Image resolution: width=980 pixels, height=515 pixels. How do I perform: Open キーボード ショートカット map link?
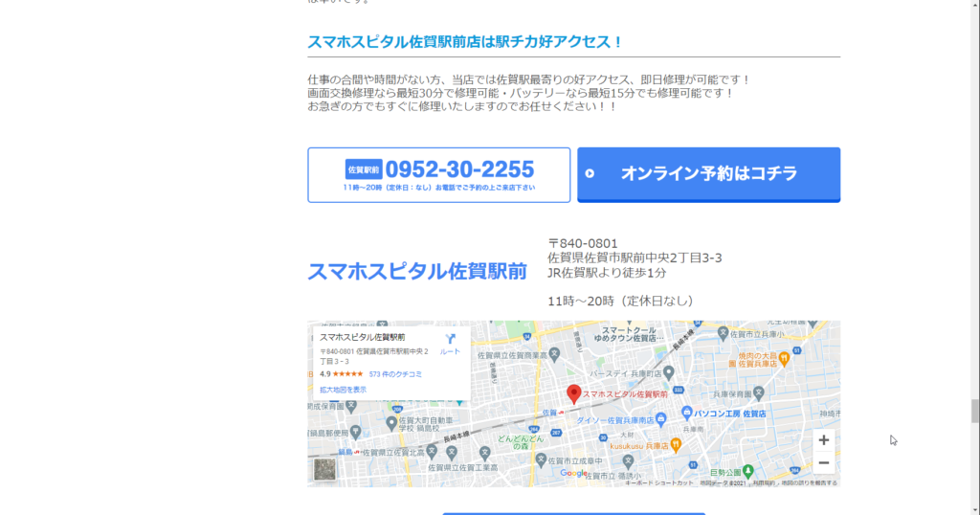click(659, 483)
